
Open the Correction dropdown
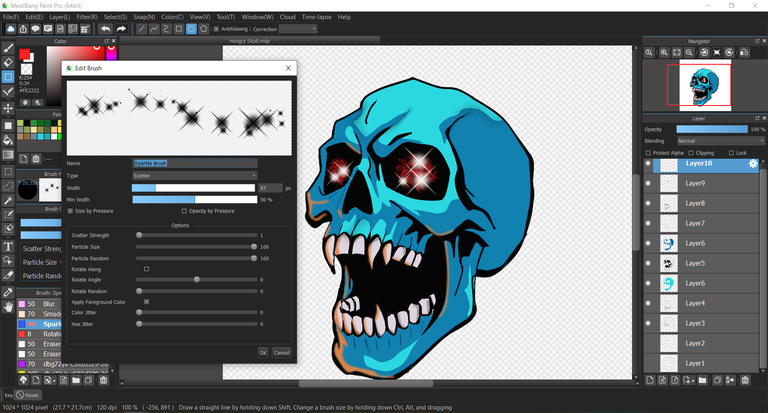298,29
